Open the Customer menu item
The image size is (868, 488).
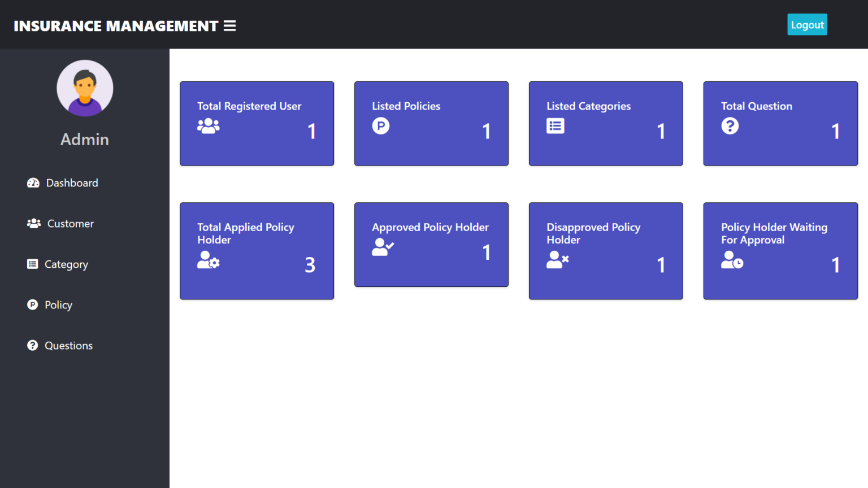60,224
